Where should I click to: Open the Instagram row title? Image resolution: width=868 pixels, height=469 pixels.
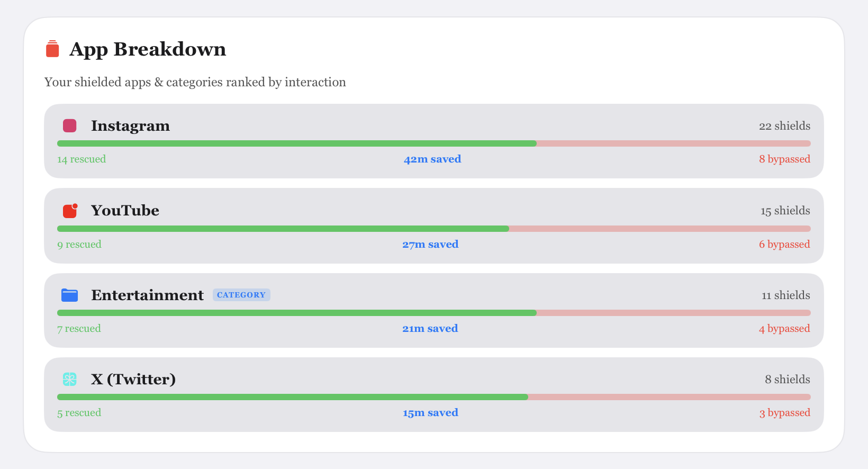130,126
